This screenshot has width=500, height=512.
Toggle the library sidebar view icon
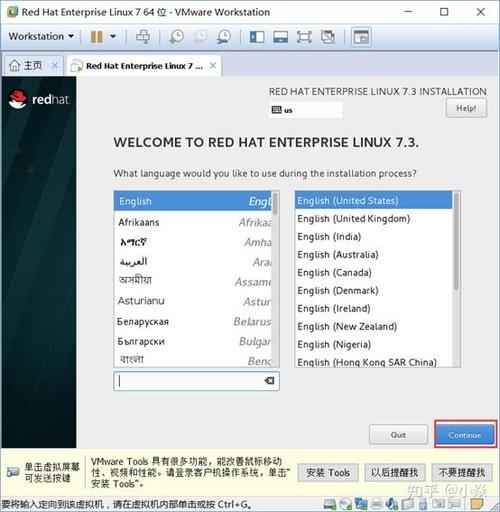pyautogui.click(x=257, y=37)
